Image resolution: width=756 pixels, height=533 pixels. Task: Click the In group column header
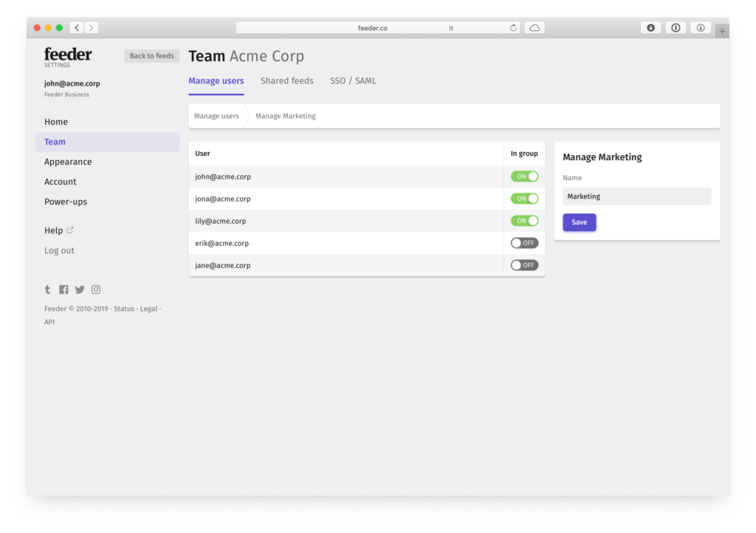point(524,154)
